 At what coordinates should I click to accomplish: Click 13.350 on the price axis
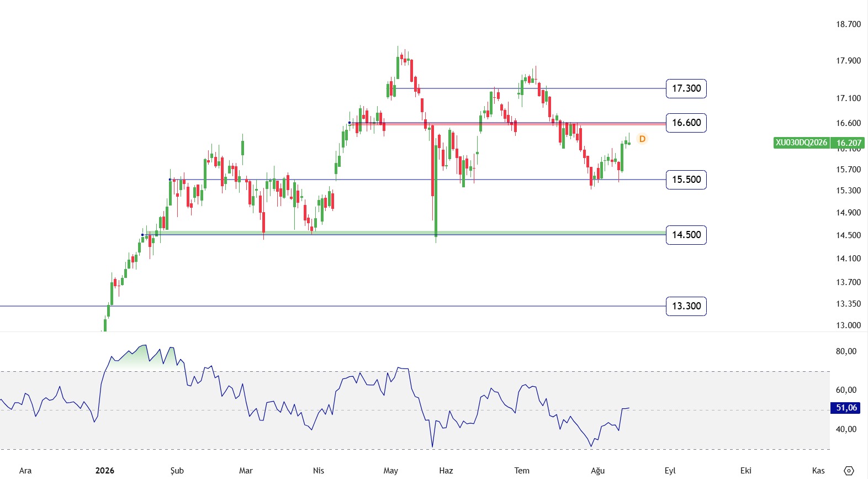click(x=848, y=304)
